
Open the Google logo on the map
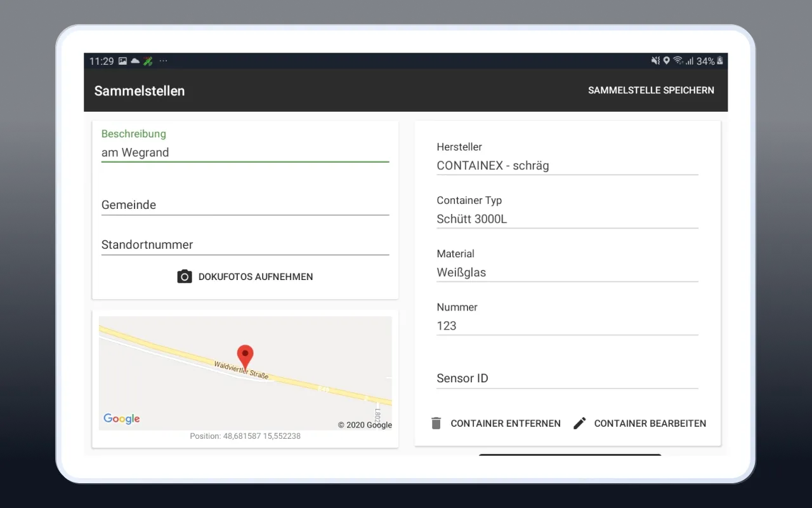[122, 418]
